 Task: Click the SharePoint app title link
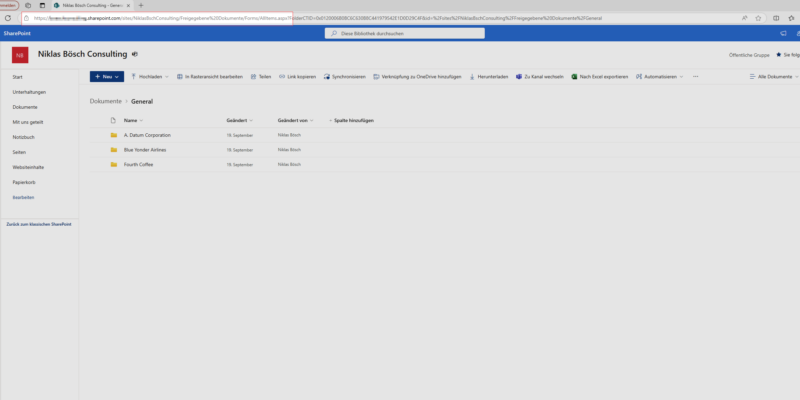tap(17, 33)
